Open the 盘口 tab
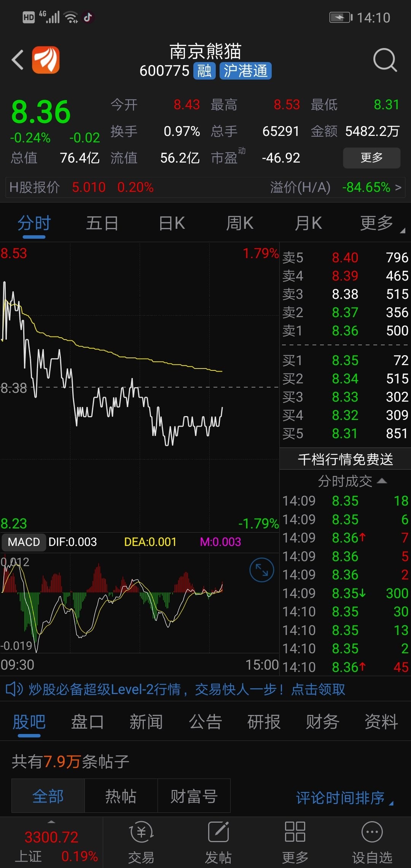The image size is (411, 868). (x=88, y=722)
